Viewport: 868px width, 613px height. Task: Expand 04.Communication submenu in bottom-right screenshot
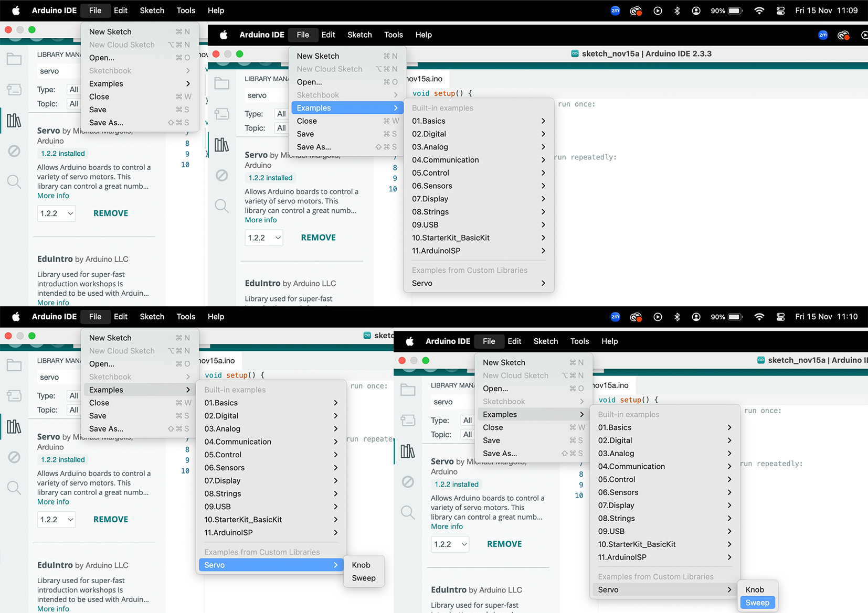point(665,466)
